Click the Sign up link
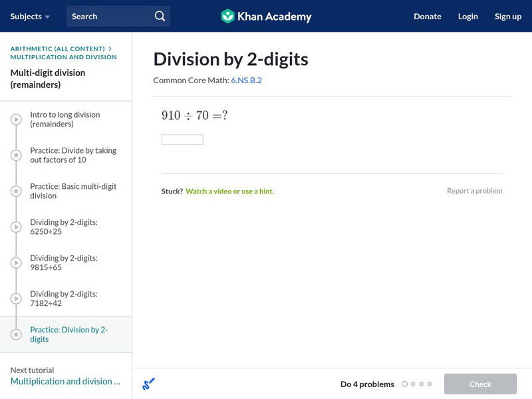This screenshot has width=532, height=399. tap(508, 16)
